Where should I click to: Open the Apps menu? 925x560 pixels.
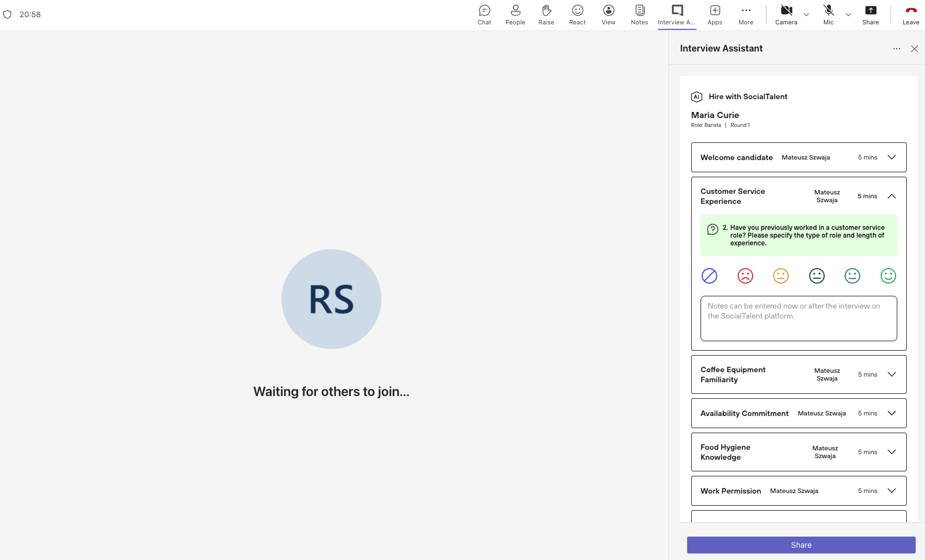[714, 15]
